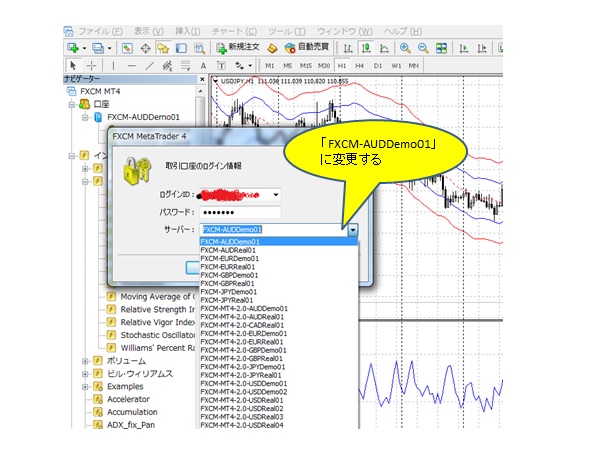The image size is (599, 463).
Task: Open a new chart from the toolbar
Action: [x=73, y=48]
